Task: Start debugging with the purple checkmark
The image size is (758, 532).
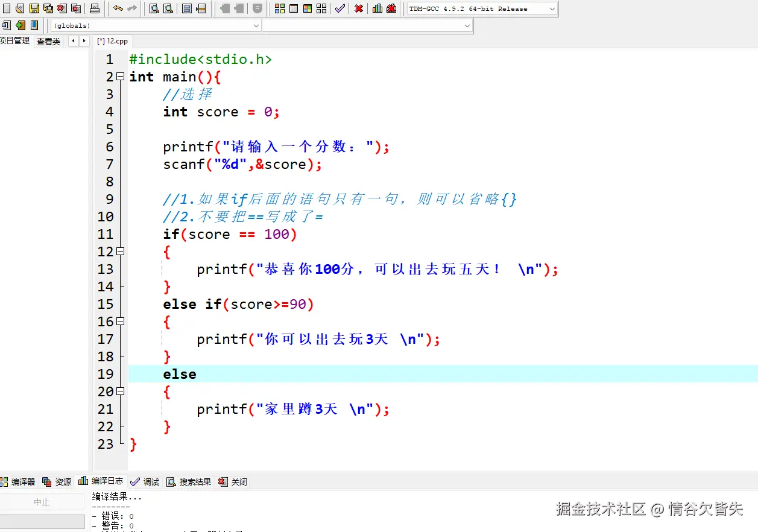Action: pos(340,8)
